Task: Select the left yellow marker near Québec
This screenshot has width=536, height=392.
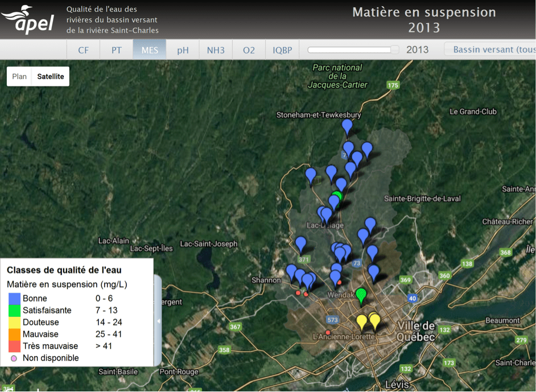Action: point(361,322)
